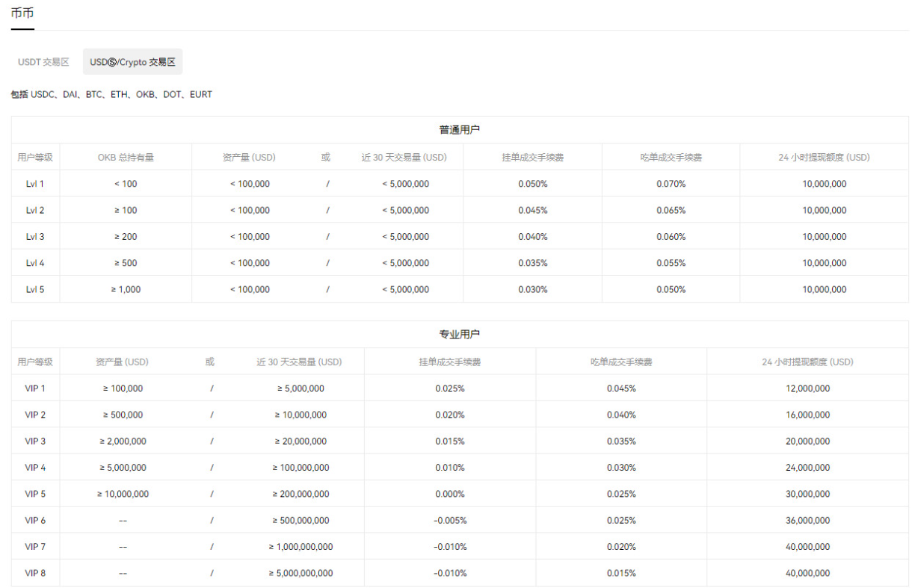Click the 0.000% maker fee for VIP 5

pos(449,494)
